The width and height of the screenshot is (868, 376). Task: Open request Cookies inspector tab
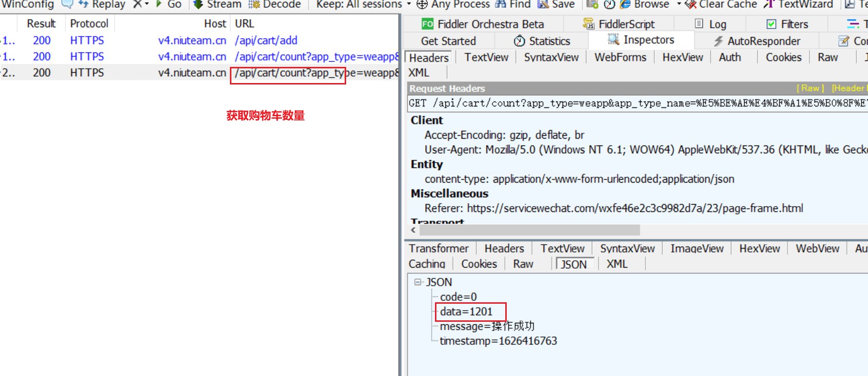[x=784, y=58]
